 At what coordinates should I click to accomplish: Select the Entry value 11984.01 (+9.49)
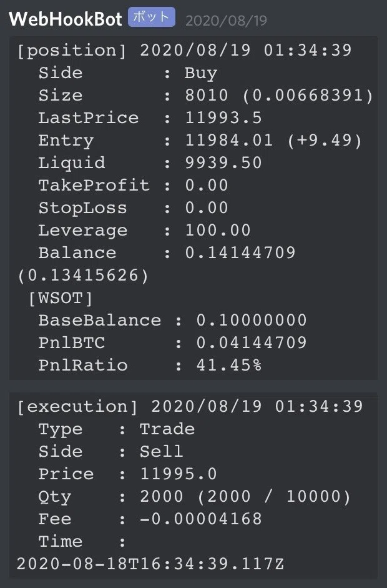click(x=273, y=140)
